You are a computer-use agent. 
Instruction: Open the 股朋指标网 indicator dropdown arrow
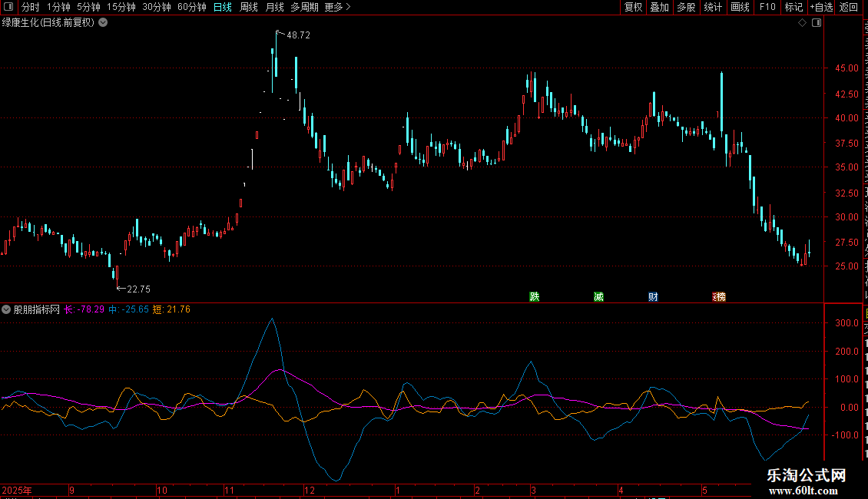click(6, 310)
